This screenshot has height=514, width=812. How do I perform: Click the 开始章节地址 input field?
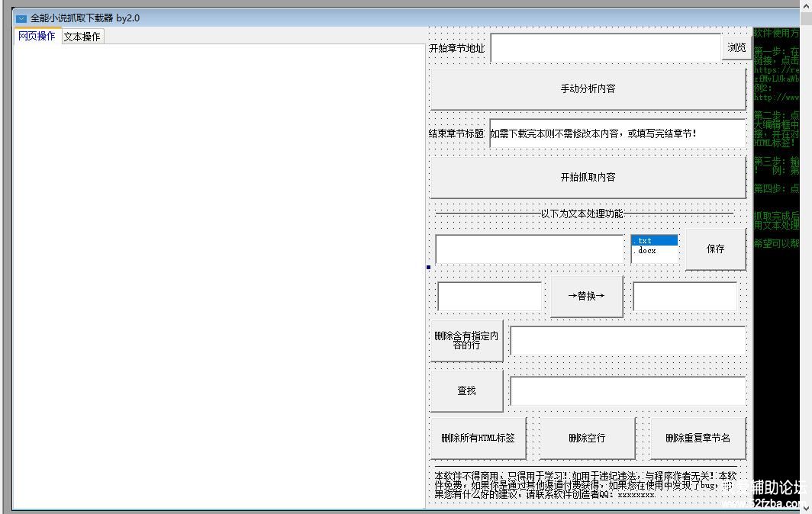coord(605,47)
